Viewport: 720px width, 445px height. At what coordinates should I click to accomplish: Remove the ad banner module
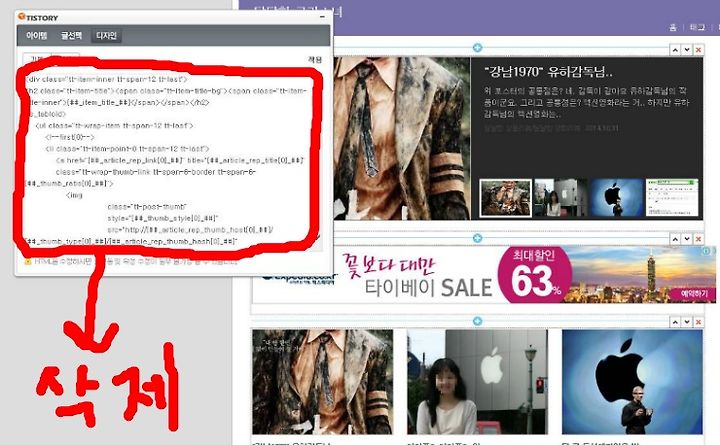pos(698,239)
